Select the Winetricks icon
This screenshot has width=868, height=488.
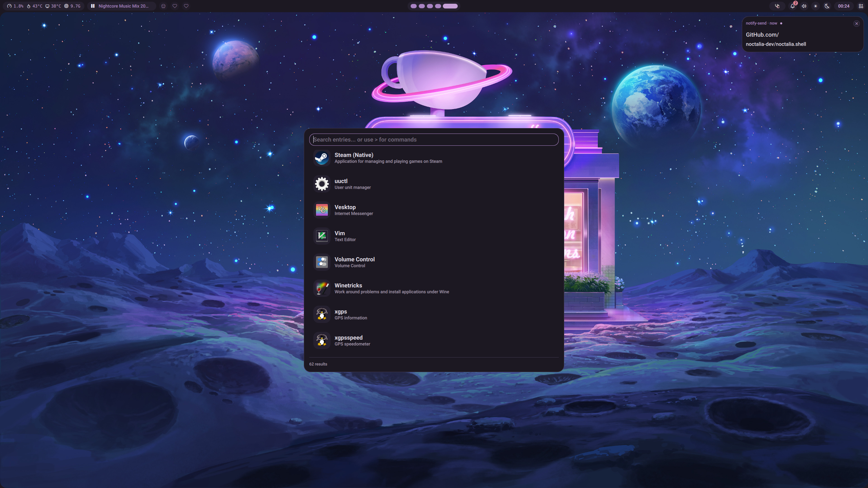321,288
